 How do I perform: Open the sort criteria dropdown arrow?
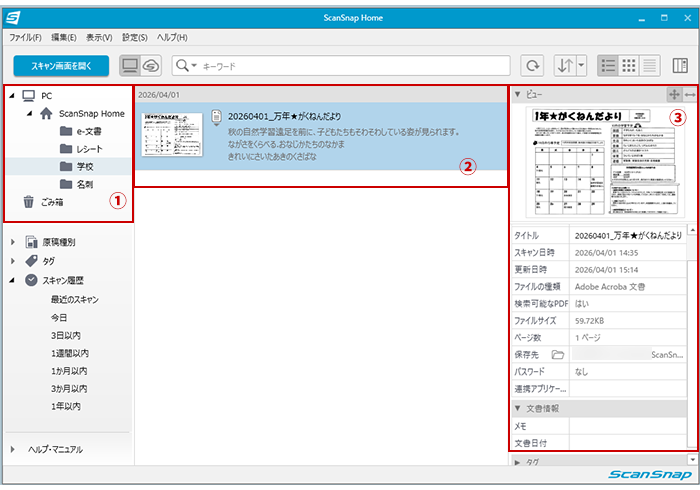581,66
